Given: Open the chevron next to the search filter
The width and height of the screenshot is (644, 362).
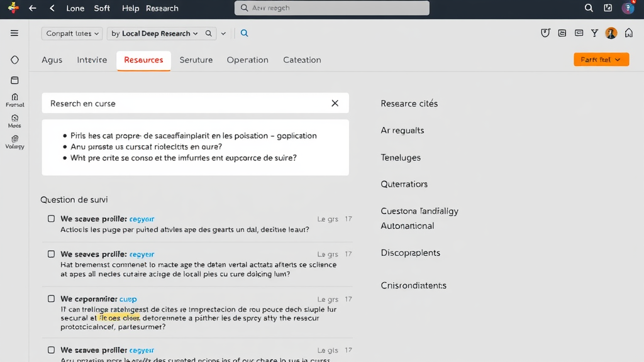Looking at the screenshot, I should coord(223,33).
